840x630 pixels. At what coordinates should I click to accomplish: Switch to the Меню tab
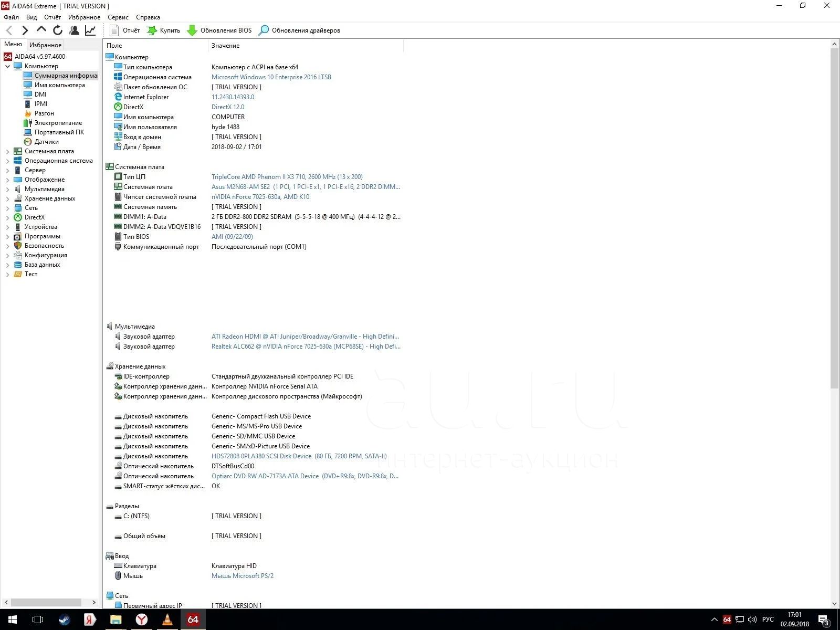click(x=13, y=44)
